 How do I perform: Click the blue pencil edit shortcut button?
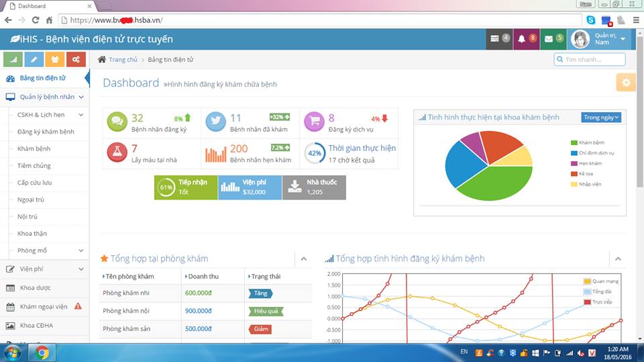[34, 59]
